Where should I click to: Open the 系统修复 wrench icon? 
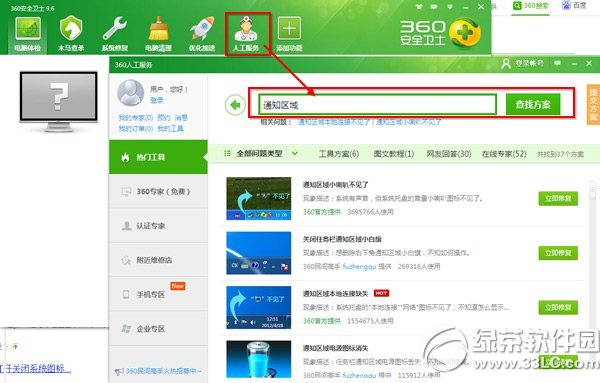115,33
